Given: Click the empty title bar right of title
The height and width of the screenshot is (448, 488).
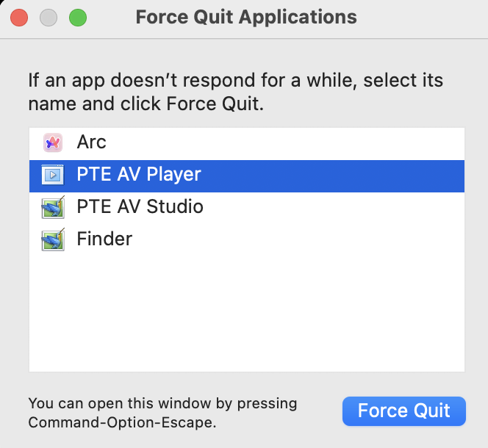Looking at the screenshot, I should point(422,18).
